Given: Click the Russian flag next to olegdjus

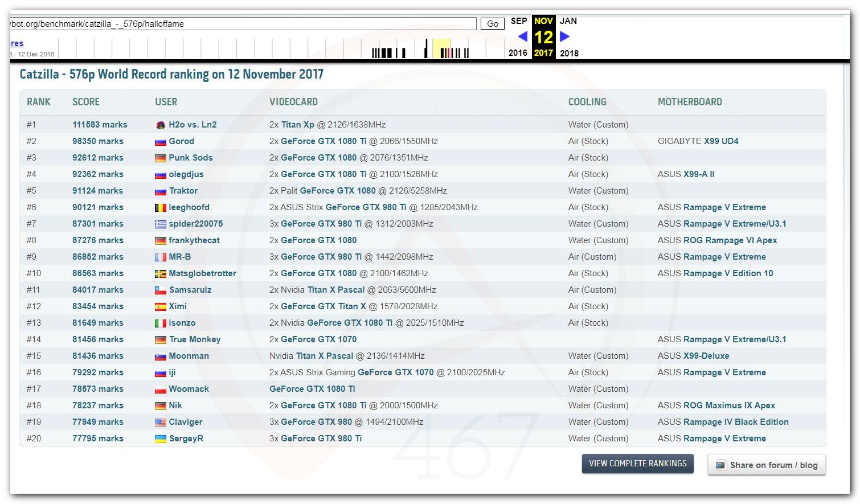Looking at the screenshot, I should click(x=161, y=175).
